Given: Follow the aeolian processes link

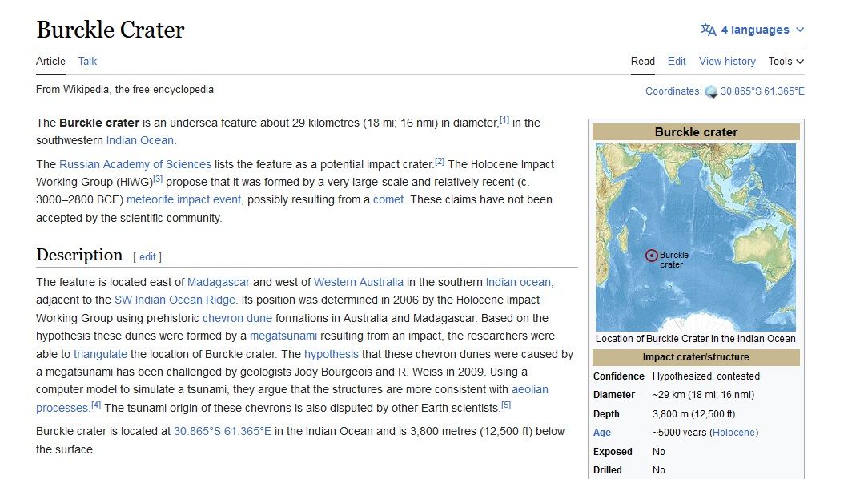Looking at the screenshot, I should click(x=530, y=390).
